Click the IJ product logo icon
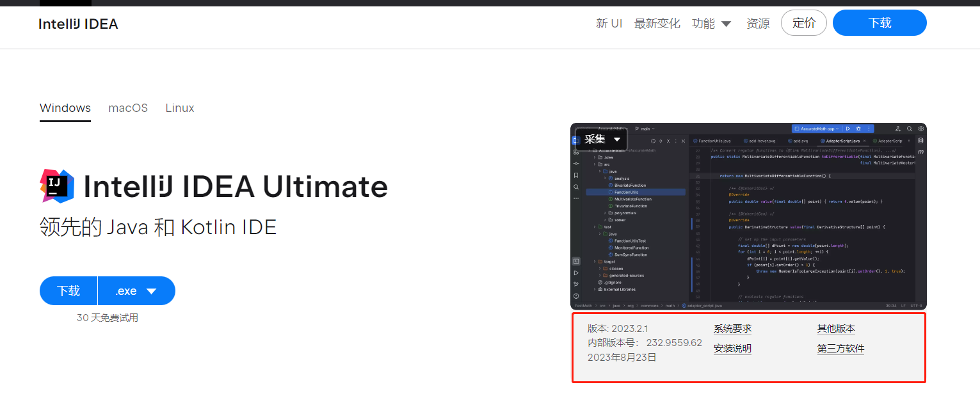The image size is (980, 403). (57, 186)
